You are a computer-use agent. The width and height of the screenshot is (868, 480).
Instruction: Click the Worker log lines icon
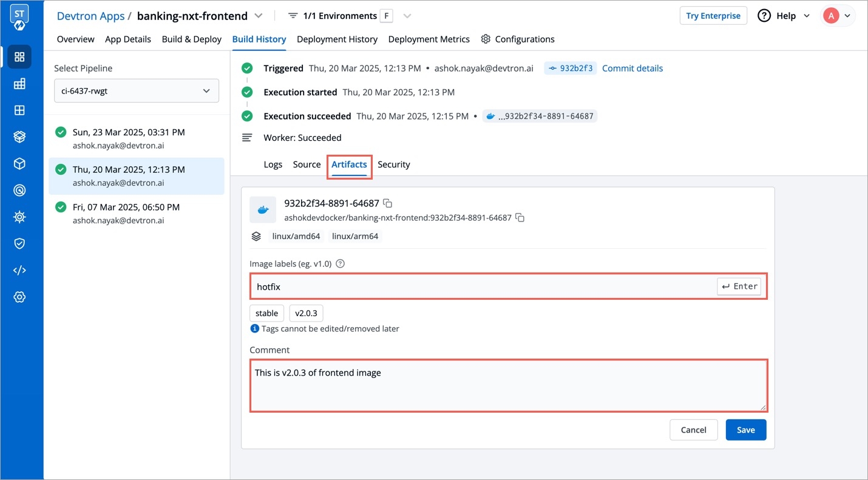click(x=247, y=138)
